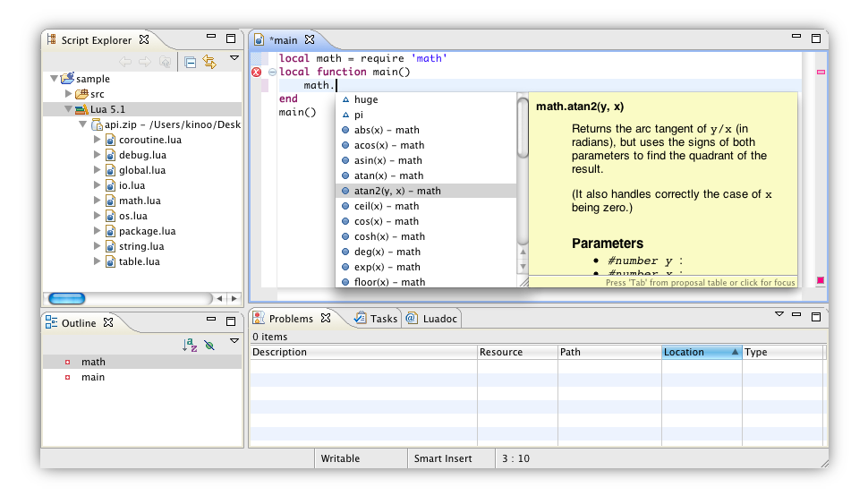This screenshot has width=868, height=496.
Task: Select debug.lua file
Action: point(142,155)
